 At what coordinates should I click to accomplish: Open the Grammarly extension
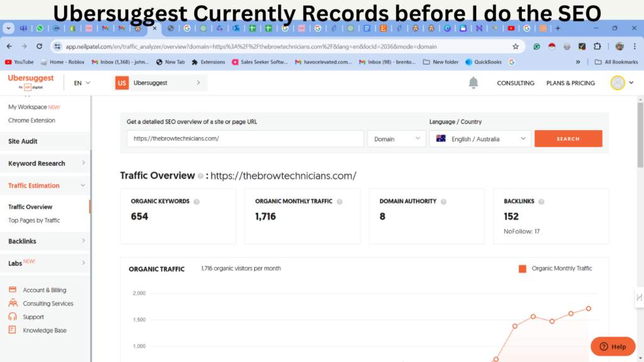click(x=537, y=47)
